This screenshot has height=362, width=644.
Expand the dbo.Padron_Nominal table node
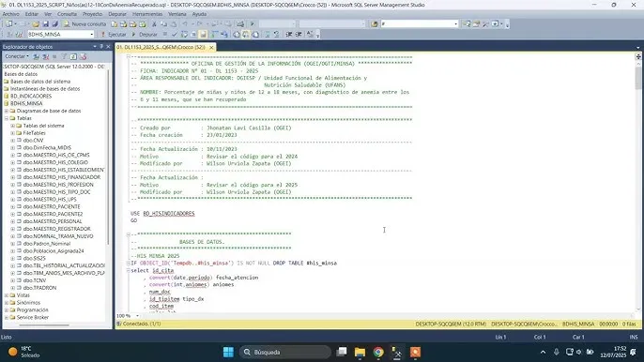(13, 244)
